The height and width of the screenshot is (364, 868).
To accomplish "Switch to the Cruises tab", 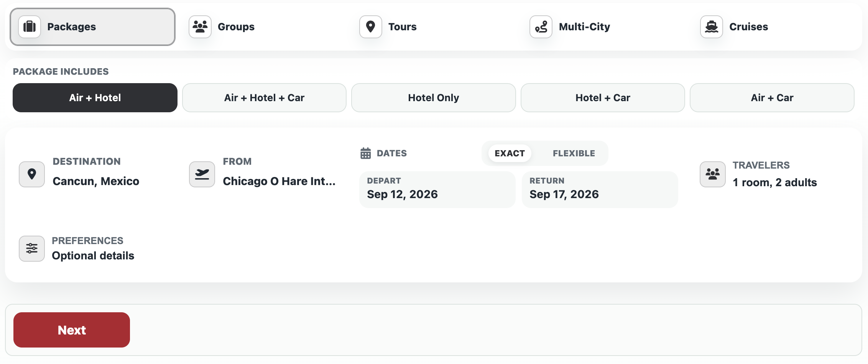I will pyautogui.click(x=774, y=27).
